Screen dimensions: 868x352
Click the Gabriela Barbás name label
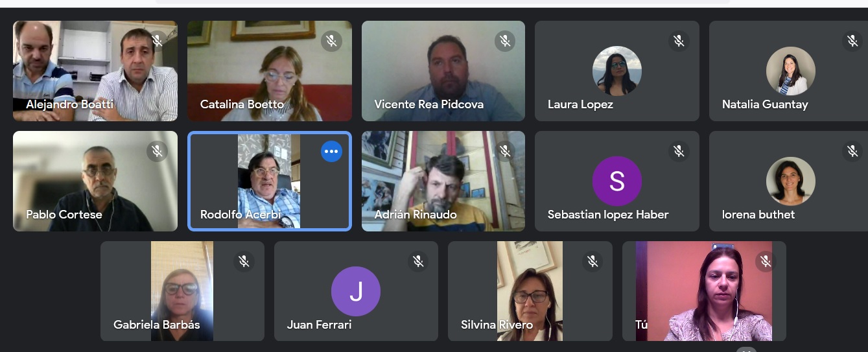coord(157,325)
